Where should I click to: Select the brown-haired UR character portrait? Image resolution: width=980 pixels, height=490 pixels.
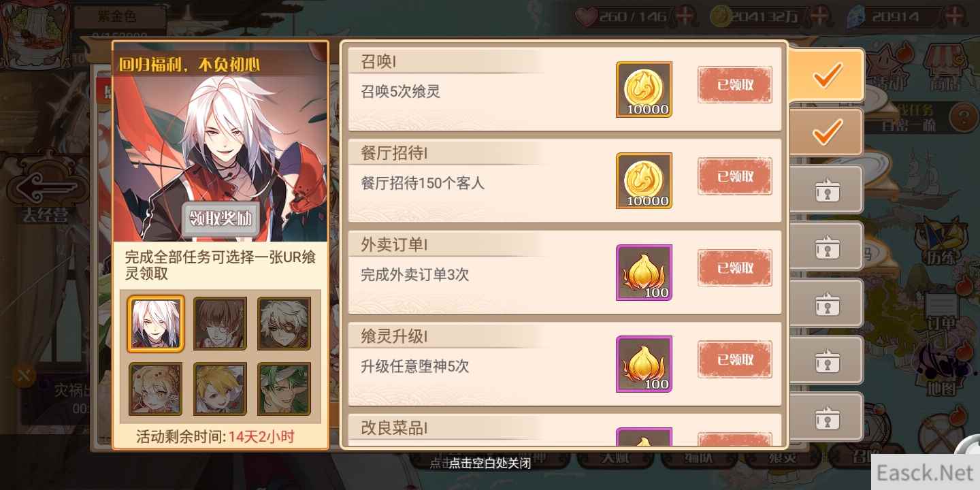coord(220,323)
